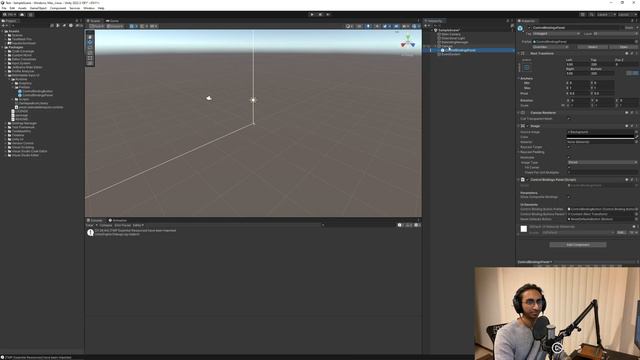The height and width of the screenshot is (360, 640).
Task: Select the ControlBindingsPanel row in Hierarchy
Action: [469, 50]
